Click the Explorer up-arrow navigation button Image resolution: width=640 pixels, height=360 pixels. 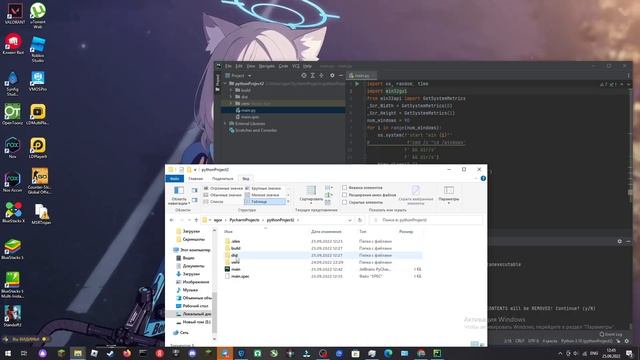tap(196, 220)
